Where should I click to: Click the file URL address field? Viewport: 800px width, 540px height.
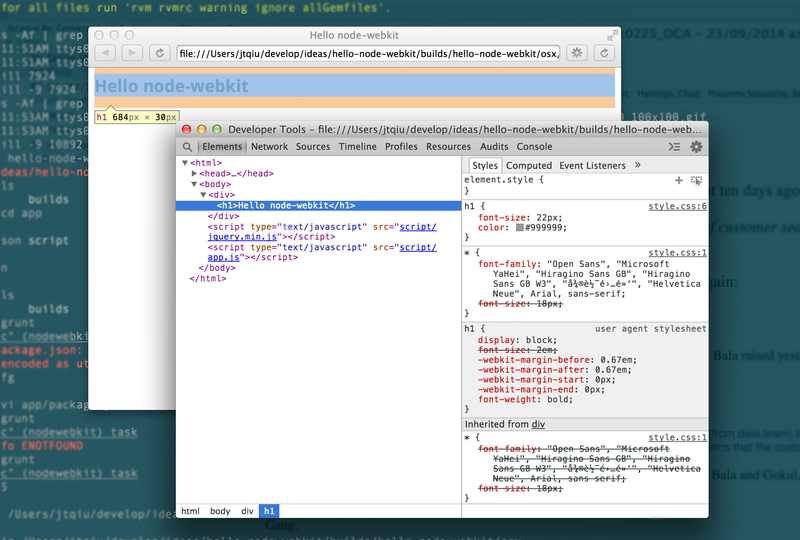(368, 54)
